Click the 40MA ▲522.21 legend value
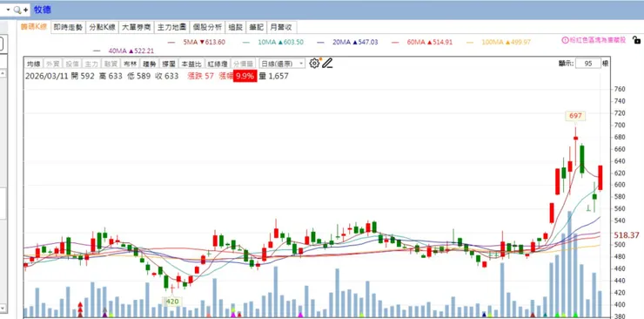 click(x=131, y=51)
